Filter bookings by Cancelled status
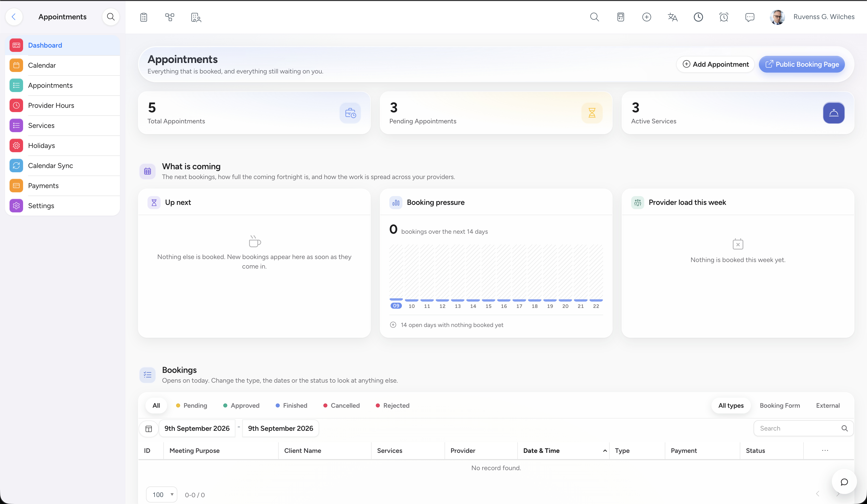Image resolution: width=867 pixels, height=504 pixels. pos(342,405)
